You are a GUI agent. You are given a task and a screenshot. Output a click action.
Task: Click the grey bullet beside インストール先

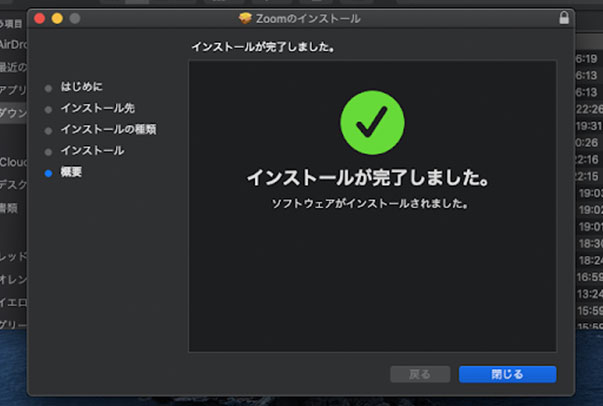click(x=48, y=110)
